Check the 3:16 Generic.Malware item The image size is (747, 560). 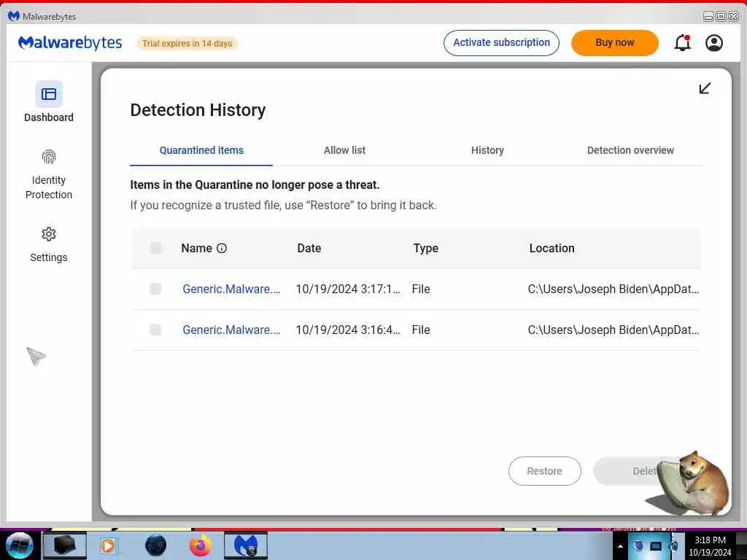click(155, 330)
